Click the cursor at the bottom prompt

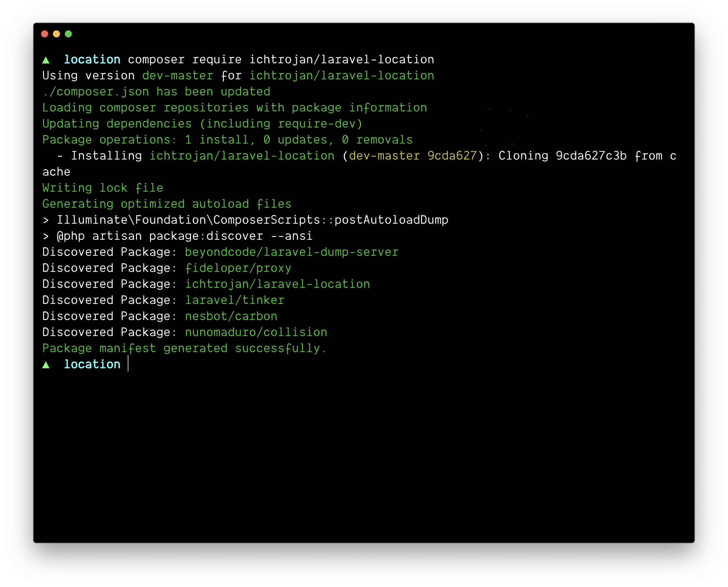tap(128, 364)
